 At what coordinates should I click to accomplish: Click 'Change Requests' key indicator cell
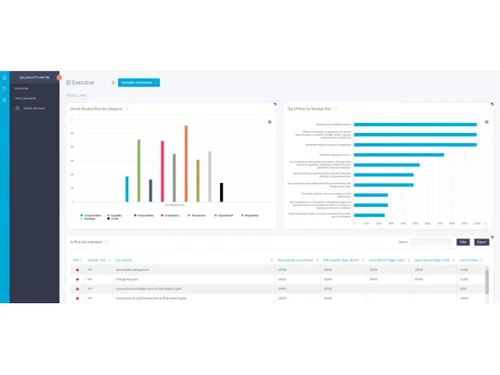(x=127, y=279)
